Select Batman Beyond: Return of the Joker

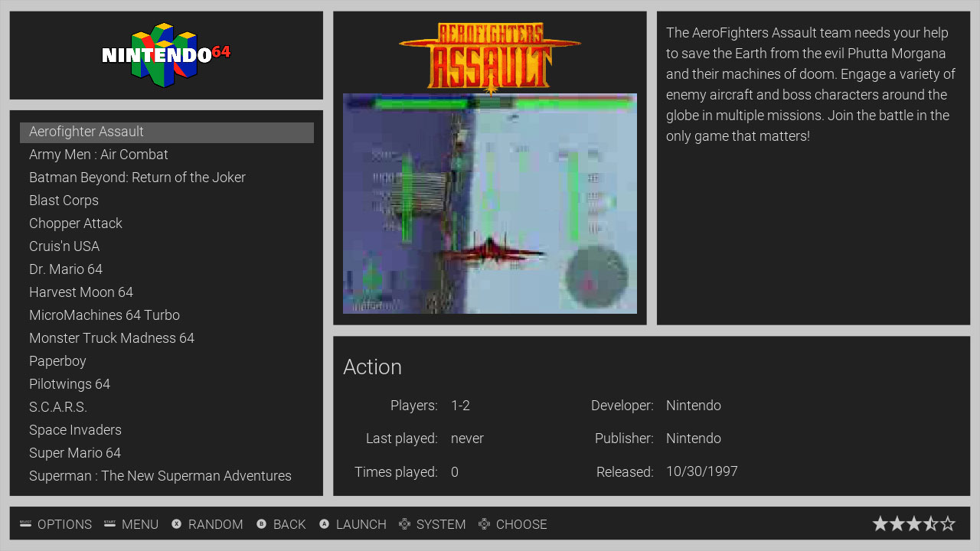pos(167,178)
